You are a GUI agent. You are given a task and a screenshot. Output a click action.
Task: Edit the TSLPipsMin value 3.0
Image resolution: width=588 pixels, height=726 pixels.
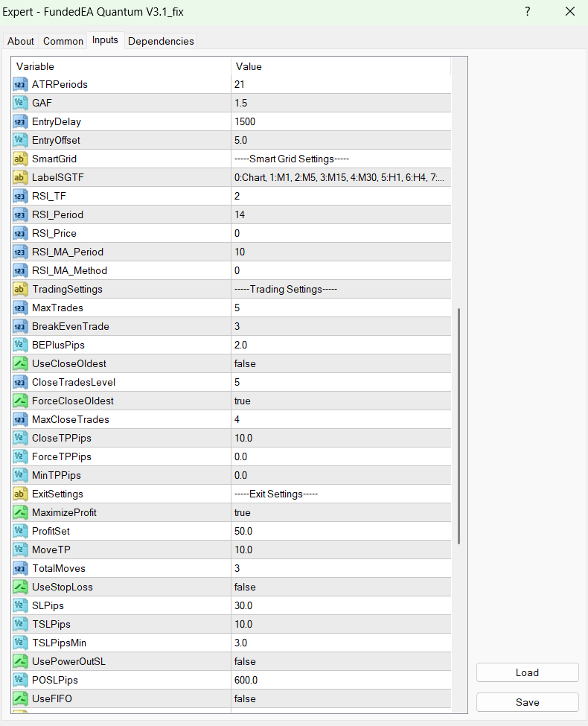(341, 643)
